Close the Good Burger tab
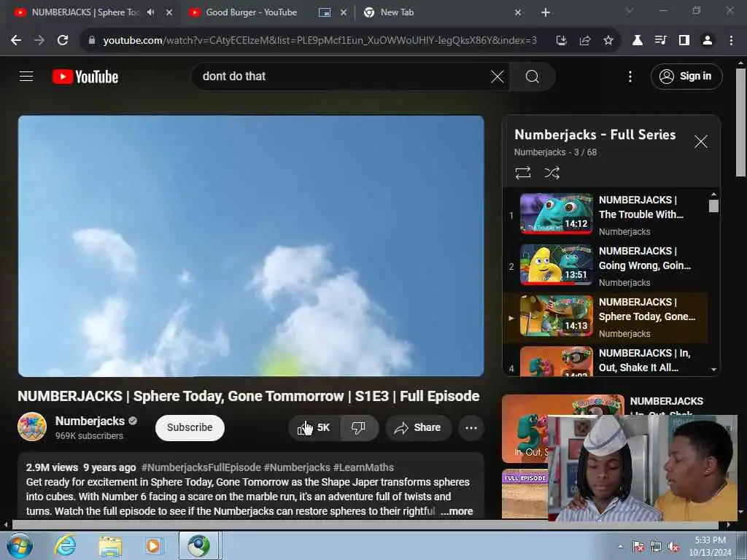The height and width of the screenshot is (560, 747). 344,12
